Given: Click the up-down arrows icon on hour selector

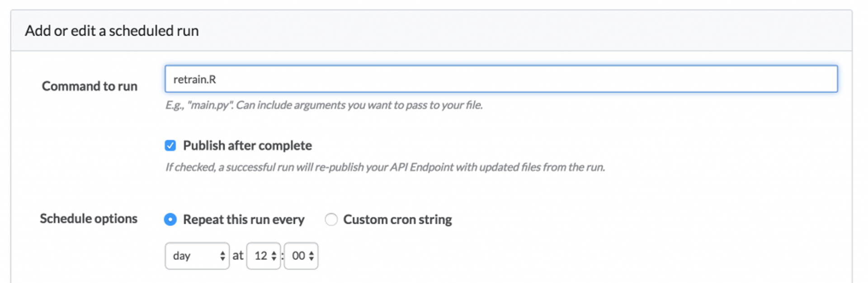Looking at the screenshot, I should [x=274, y=256].
